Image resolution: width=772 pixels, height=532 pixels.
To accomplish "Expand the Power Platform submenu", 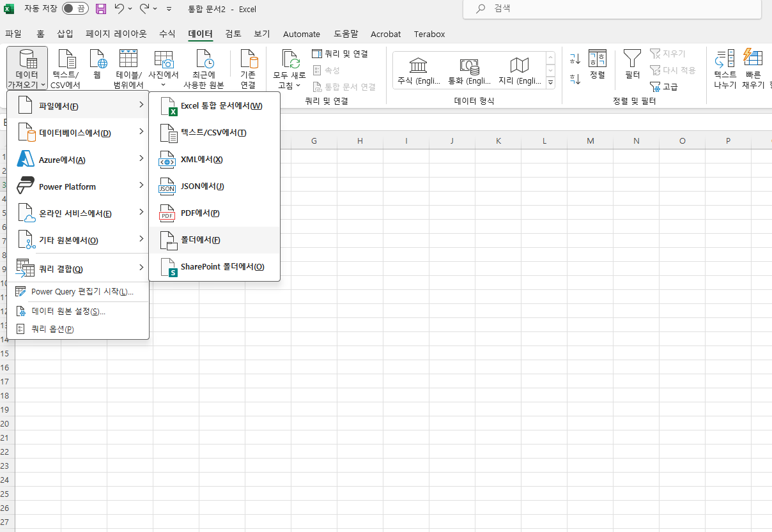I will (78, 186).
